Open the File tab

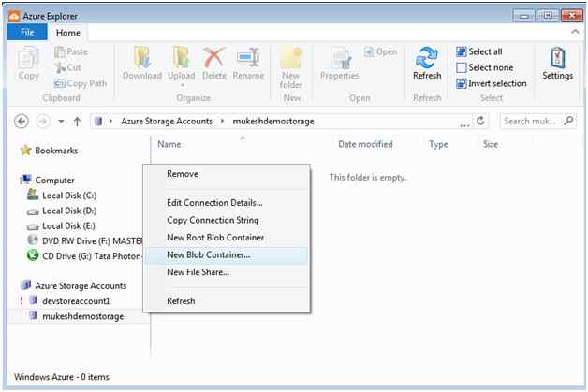click(27, 33)
